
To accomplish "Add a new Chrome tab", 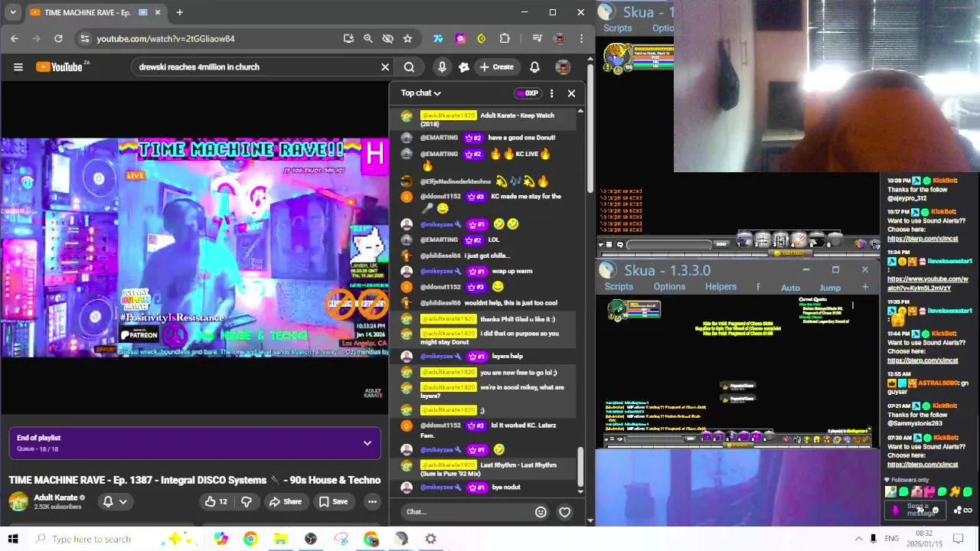I will pos(179,12).
